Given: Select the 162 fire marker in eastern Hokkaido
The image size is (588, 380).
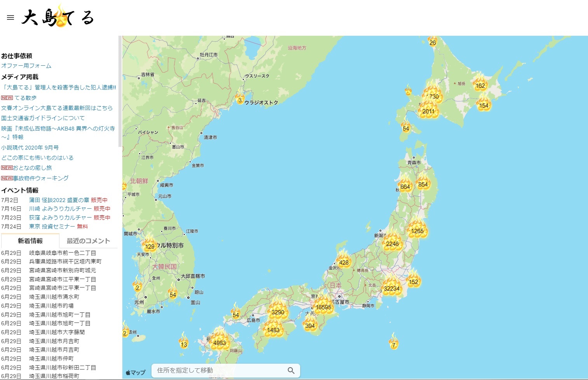Looking at the screenshot, I should pyautogui.click(x=480, y=85).
